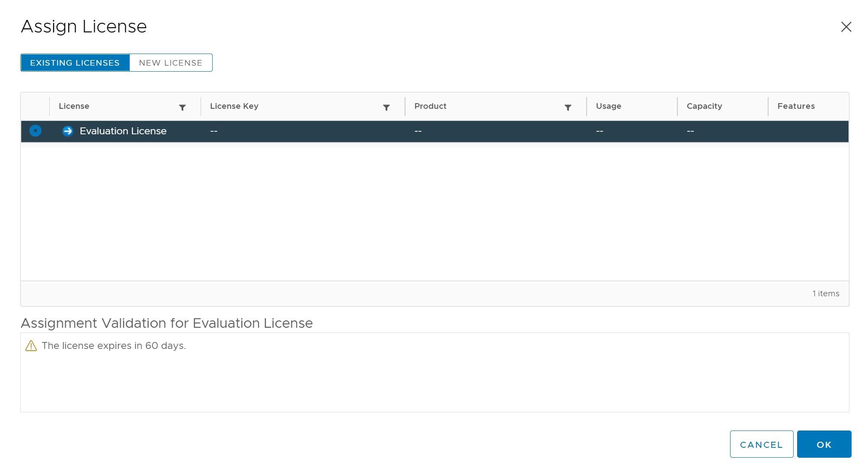Click the License Key column filter icon

[x=386, y=108]
